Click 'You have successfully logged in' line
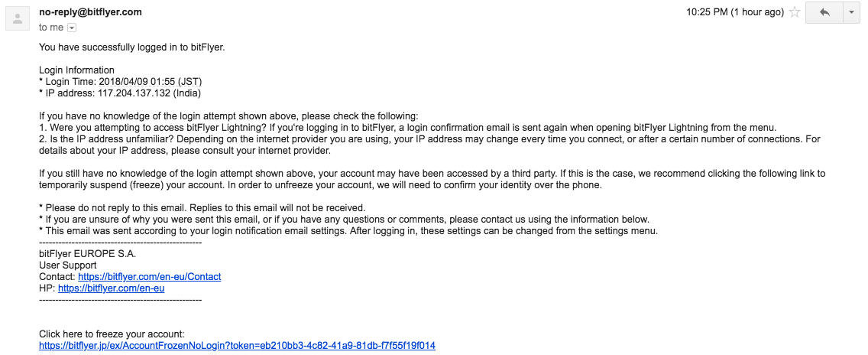 tap(131, 47)
